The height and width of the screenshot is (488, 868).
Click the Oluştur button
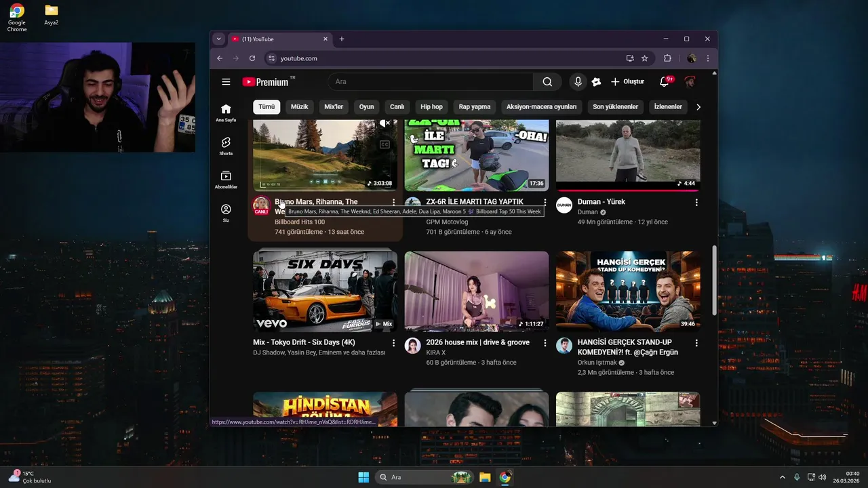(x=627, y=82)
